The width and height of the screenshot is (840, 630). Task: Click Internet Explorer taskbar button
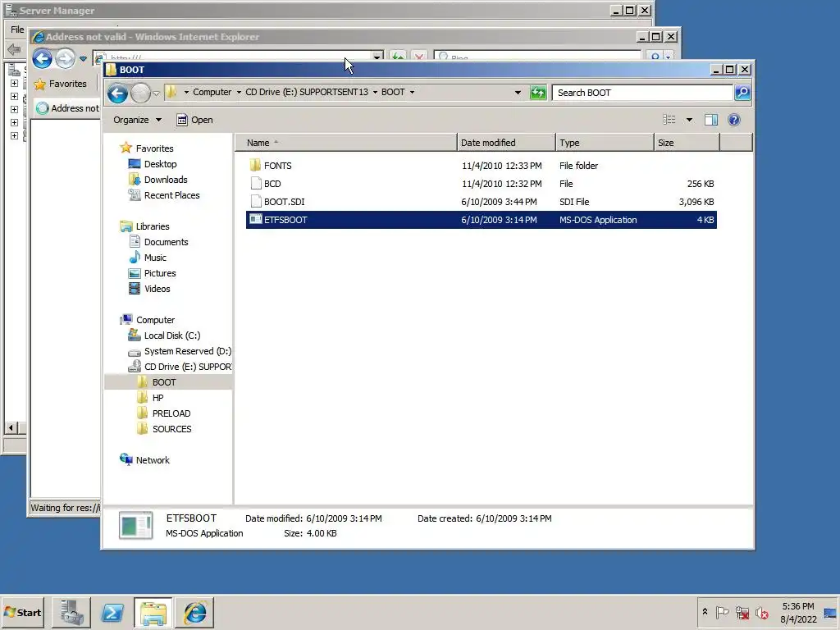pyautogui.click(x=194, y=612)
